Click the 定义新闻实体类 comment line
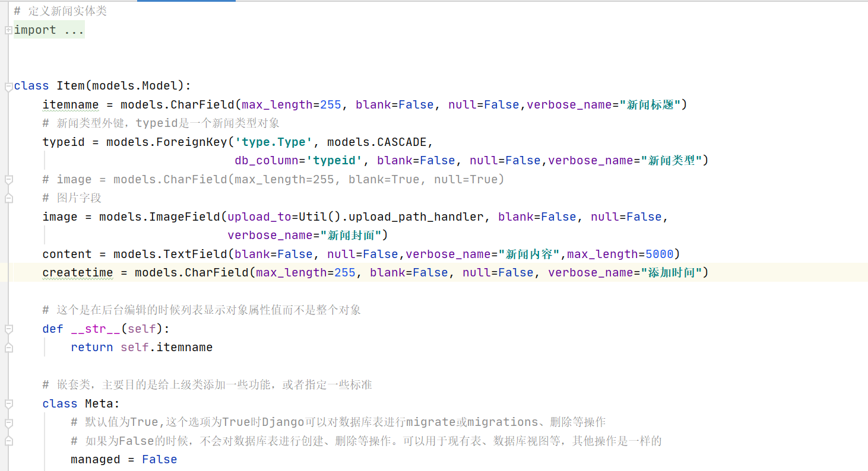Image resolution: width=868 pixels, height=471 pixels. point(59,10)
